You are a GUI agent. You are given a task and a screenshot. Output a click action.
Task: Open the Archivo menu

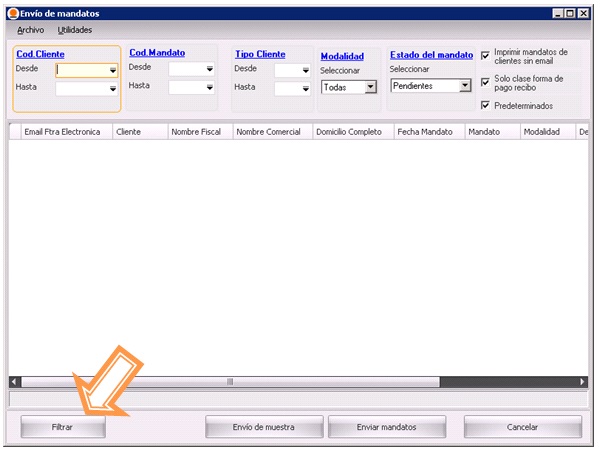pyautogui.click(x=30, y=30)
